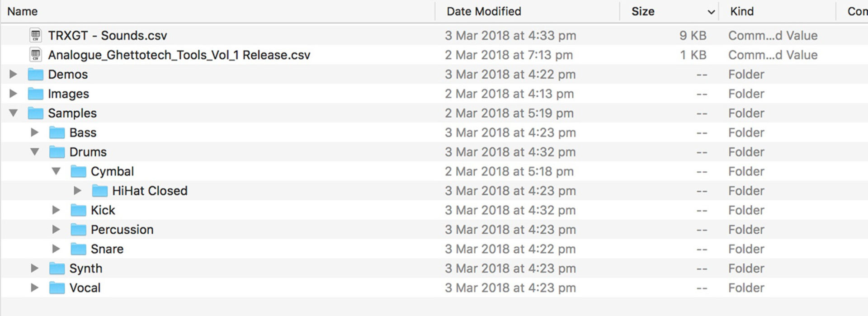Collapse the Samples folder disclosure triangle
Viewport: 868px width, 316px height.
tap(14, 113)
